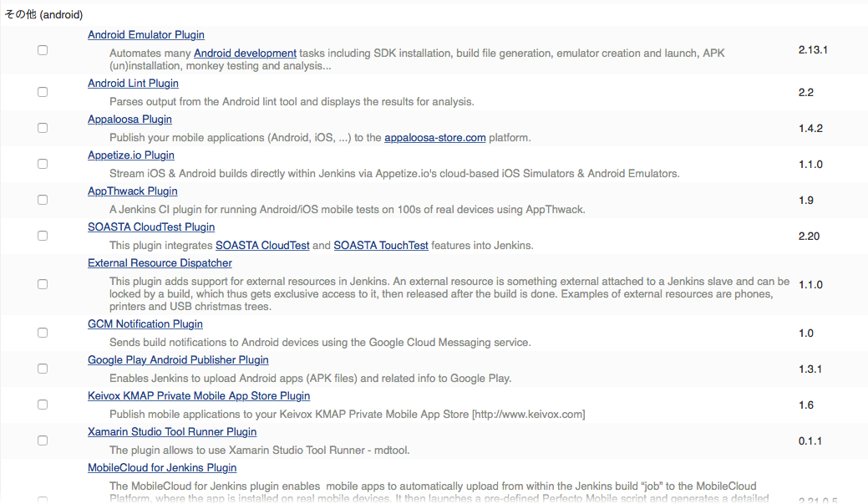Click version 1.6 of Keivox KMAP Plugin
The width and height of the screenshot is (868, 504).
point(806,405)
